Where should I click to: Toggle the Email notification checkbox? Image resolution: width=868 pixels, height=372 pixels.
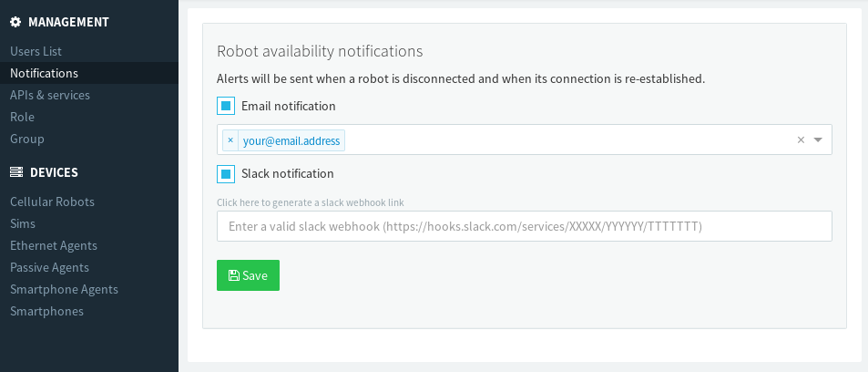(x=226, y=107)
